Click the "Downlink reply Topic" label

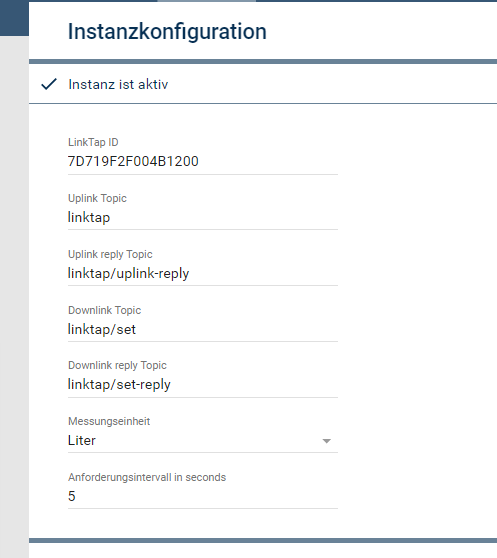click(x=117, y=365)
